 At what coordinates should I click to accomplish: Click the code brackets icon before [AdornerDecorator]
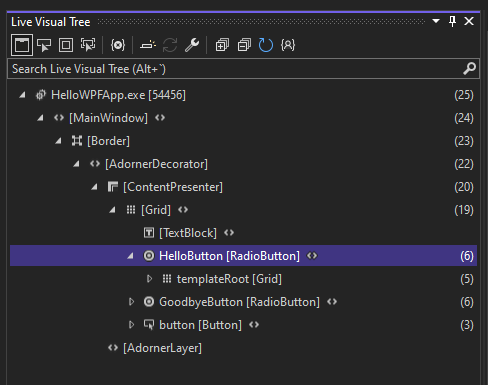(x=95, y=164)
